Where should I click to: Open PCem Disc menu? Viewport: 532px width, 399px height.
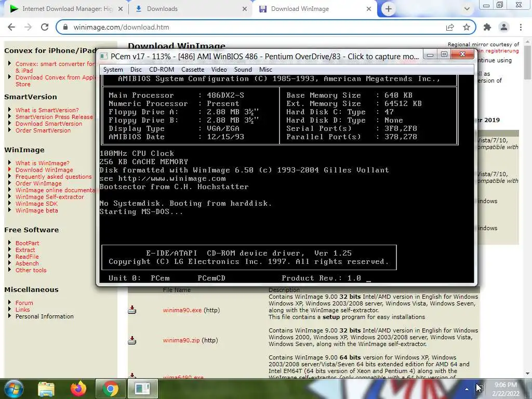tap(136, 70)
